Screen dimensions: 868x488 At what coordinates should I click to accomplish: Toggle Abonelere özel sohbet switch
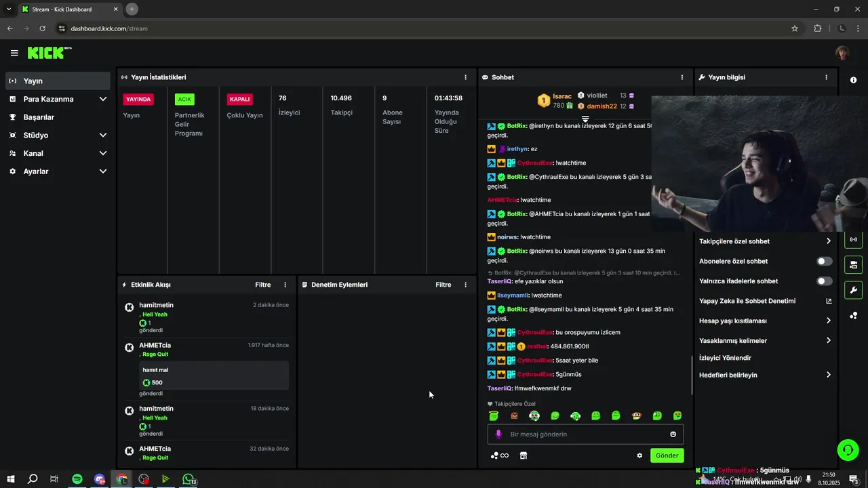pos(825,261)
